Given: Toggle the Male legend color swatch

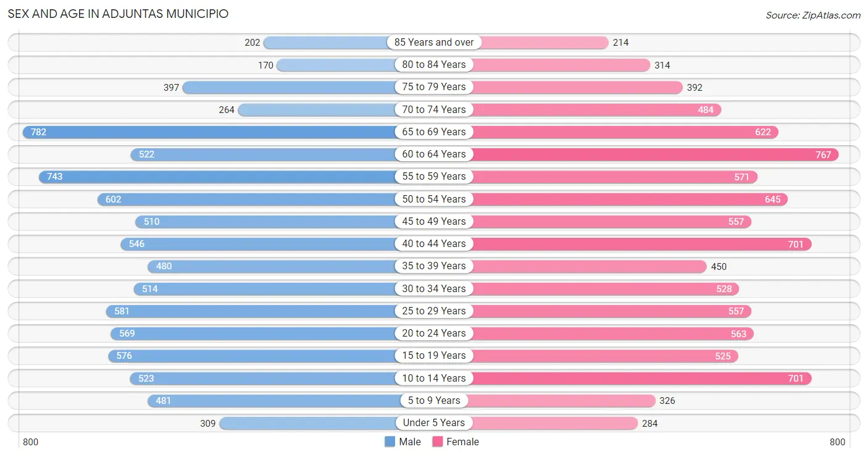Looking at the screenshot, I should [x=390, y=442].
